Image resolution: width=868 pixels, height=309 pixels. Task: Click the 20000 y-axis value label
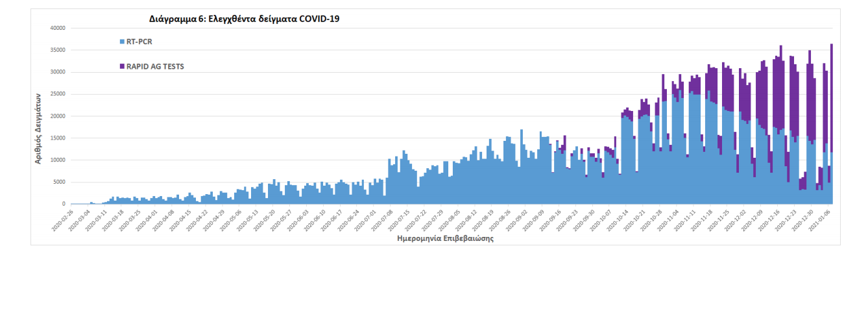point(58,116)
